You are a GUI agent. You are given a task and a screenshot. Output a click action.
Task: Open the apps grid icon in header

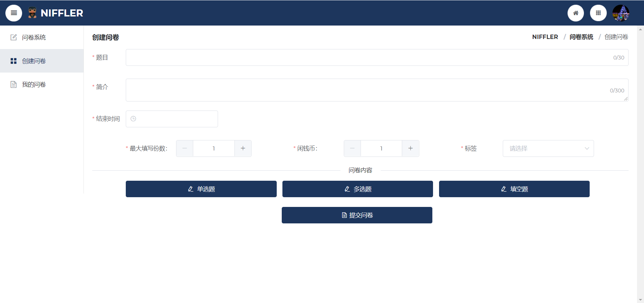(x=598, y=13)
